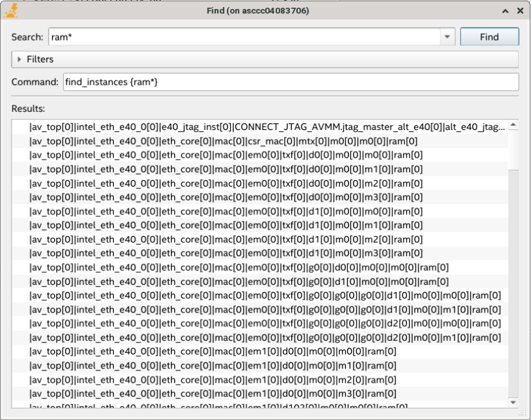Viewport: 531px width, 420px height.
Task: Select result g0|g0|g0|d2[0]|m0[0]|m1[0]|ram[0]
Action: 260,338
